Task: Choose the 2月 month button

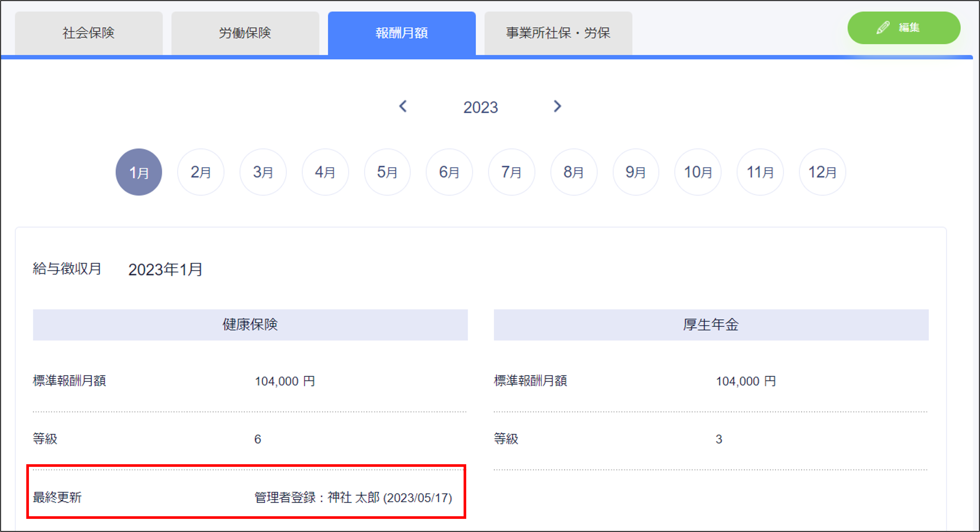Action: pos(201,172)
